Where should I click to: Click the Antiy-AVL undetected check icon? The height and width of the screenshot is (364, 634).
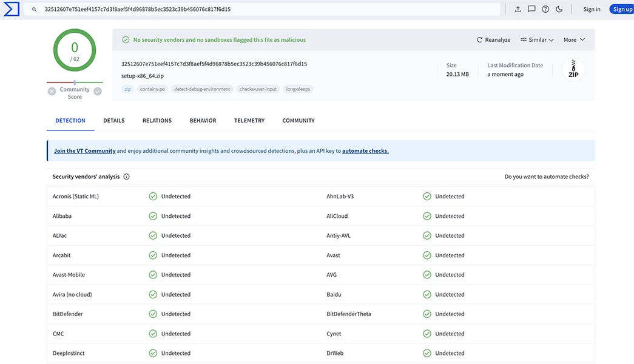[427, 235]
